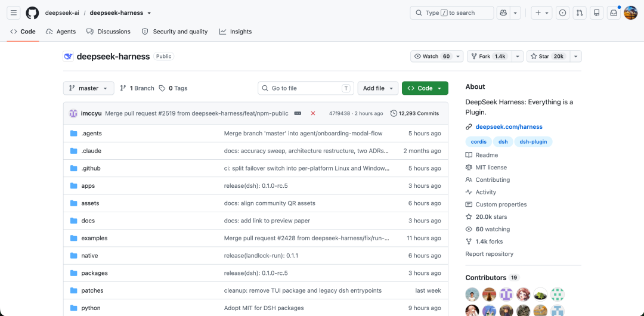The image size is (644, 316).
Task: Click the docs folder icon
Action: point(74,221)
